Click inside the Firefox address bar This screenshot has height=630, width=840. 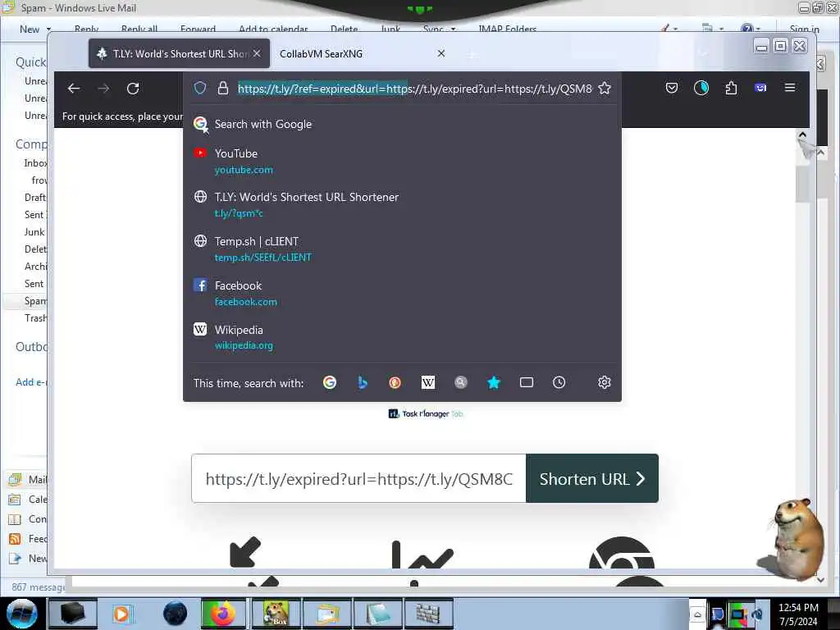click(414, 89)
